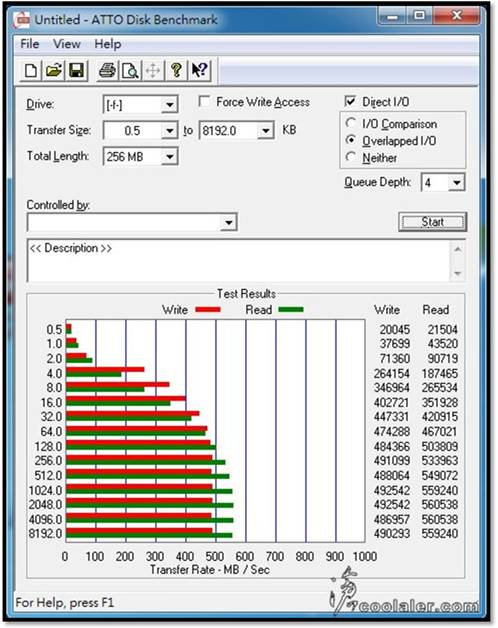Expand the Queue Depth dropdown

coord(456,183)
